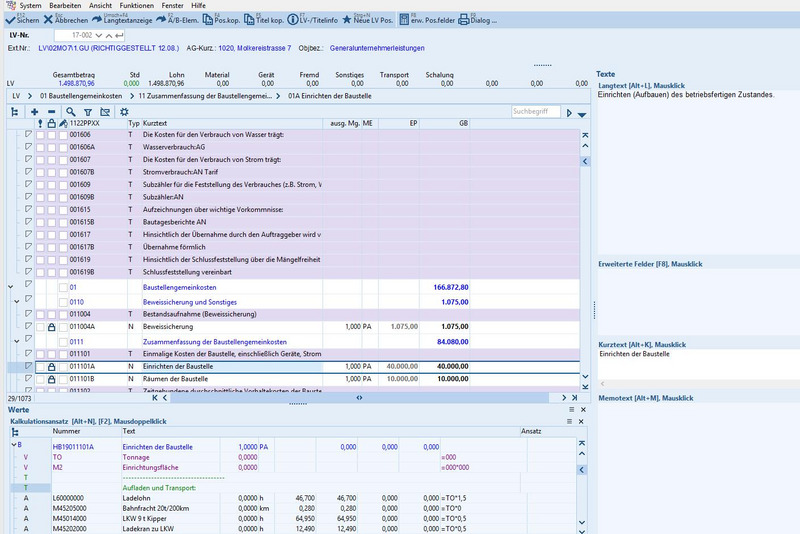Click into the Suchbegriff search field
This screenshot has height=534, width=800.
pos(534,112)
